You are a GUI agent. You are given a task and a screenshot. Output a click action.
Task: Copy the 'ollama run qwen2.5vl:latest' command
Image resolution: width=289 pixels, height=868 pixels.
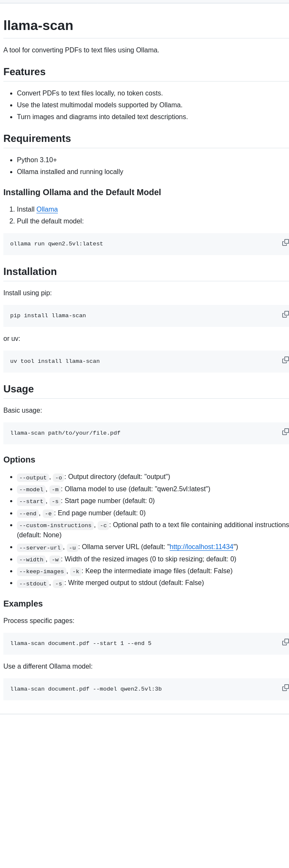point(285,242)
